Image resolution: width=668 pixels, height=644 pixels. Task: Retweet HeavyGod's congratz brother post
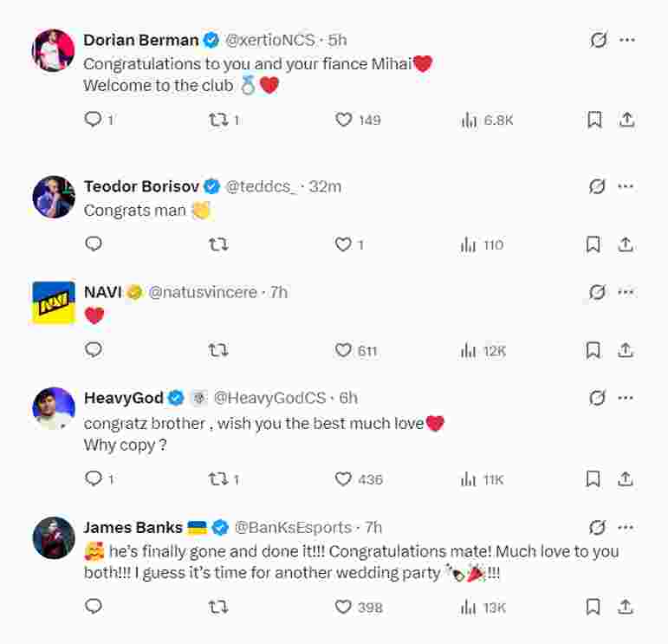tap(217, 478)
